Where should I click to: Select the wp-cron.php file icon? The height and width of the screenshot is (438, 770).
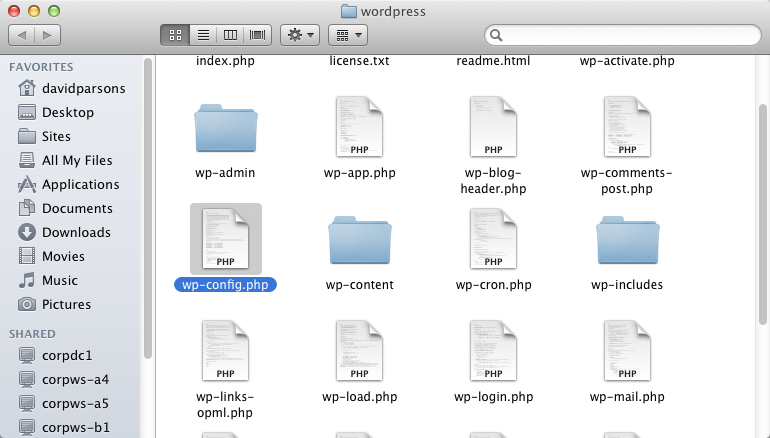click(x=493, y=239)
